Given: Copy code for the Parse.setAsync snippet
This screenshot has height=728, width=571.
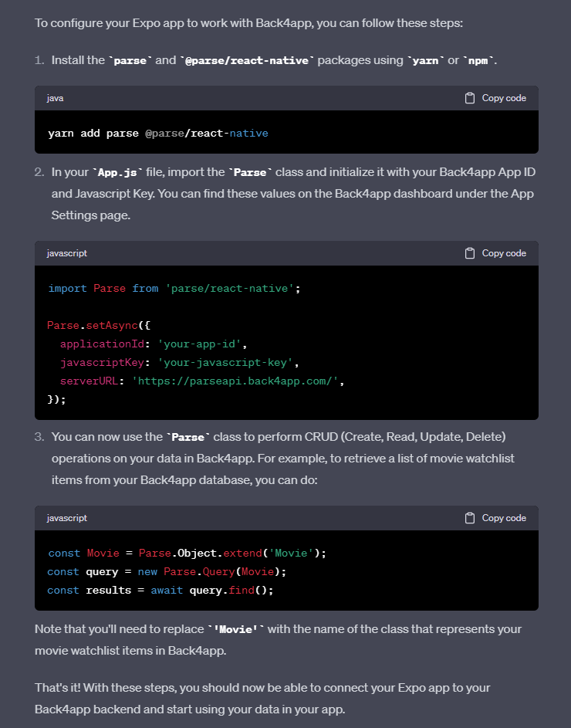Looking at the screenshot, I should click(496, 253).
